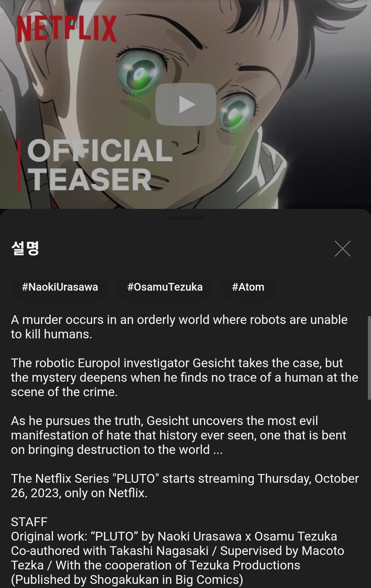The width and height of the screenshot is (371, 588).
Task: Select the Europol investigator Gesicht paragraph
Action: (184, 377)
